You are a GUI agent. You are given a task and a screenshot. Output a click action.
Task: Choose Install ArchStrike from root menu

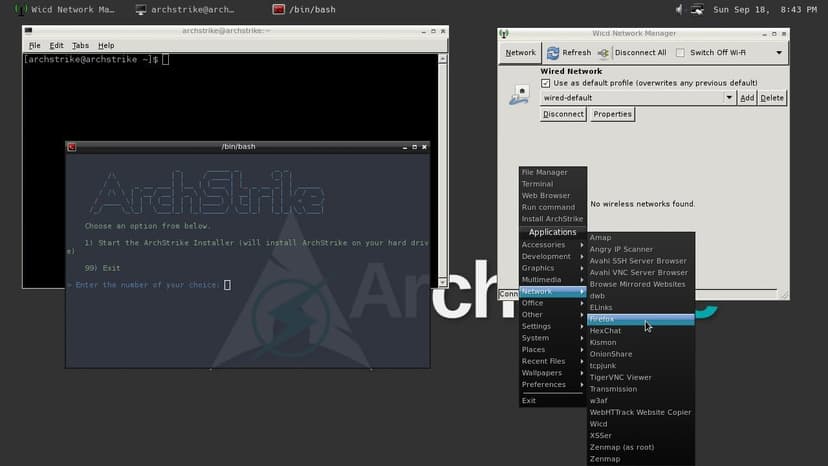[x=553, y=219]
